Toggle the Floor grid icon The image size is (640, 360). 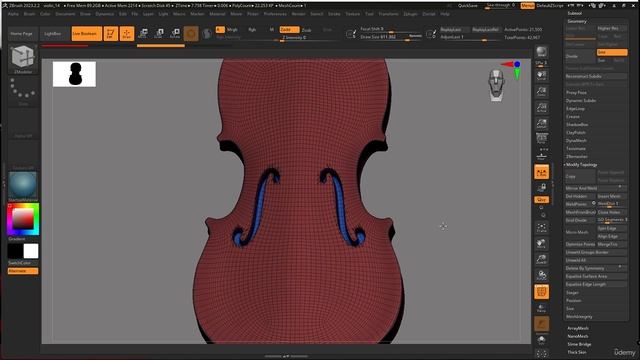click(542, 156)
